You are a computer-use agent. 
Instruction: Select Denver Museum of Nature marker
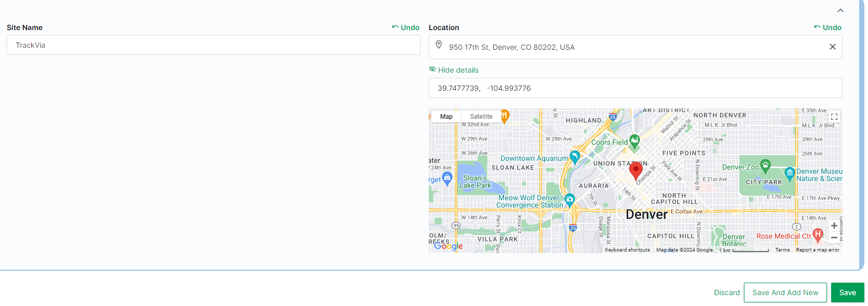click(790, 174)
